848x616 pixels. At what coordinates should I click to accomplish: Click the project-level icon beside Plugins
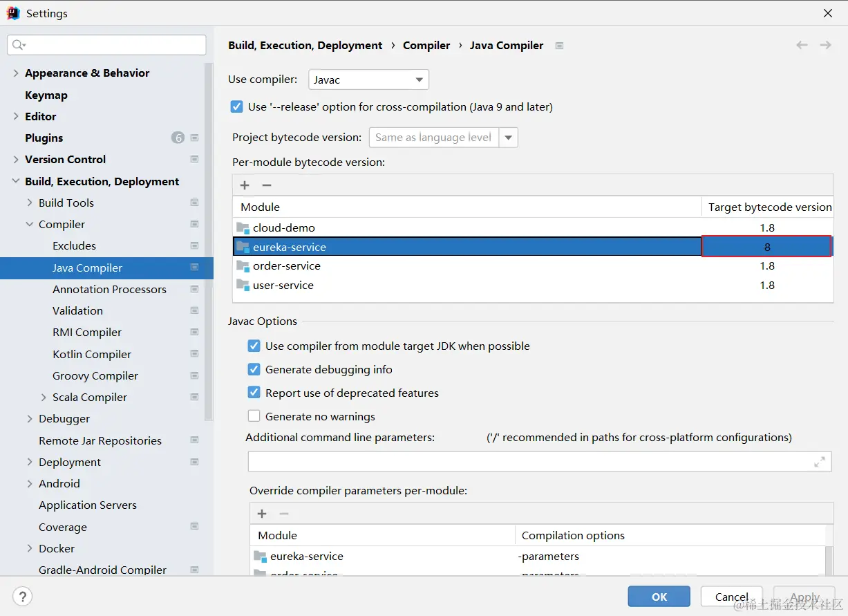point(194,138)
